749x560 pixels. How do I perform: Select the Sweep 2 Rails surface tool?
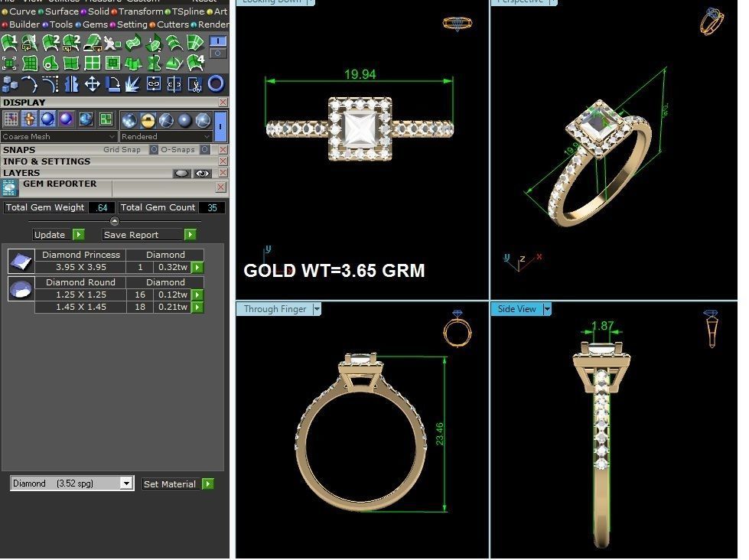click(x=50, y=43)
